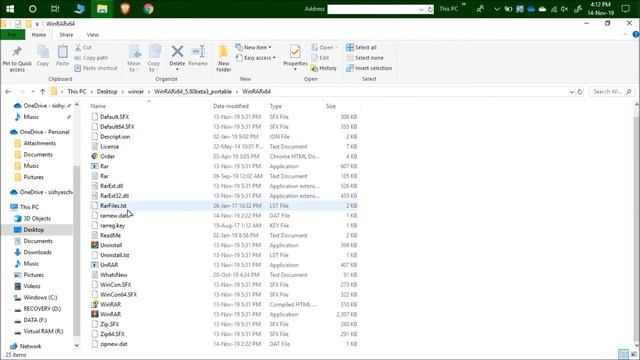
Task: Click Copy path in Clipboard group
Action: (x=91, y=58)
